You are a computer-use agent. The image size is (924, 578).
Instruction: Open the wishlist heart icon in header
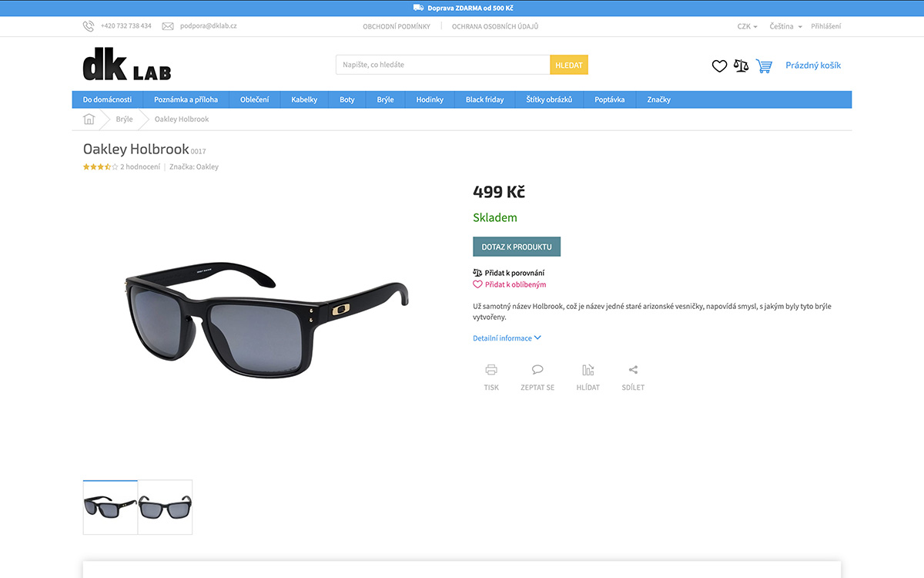coord(719,66)
